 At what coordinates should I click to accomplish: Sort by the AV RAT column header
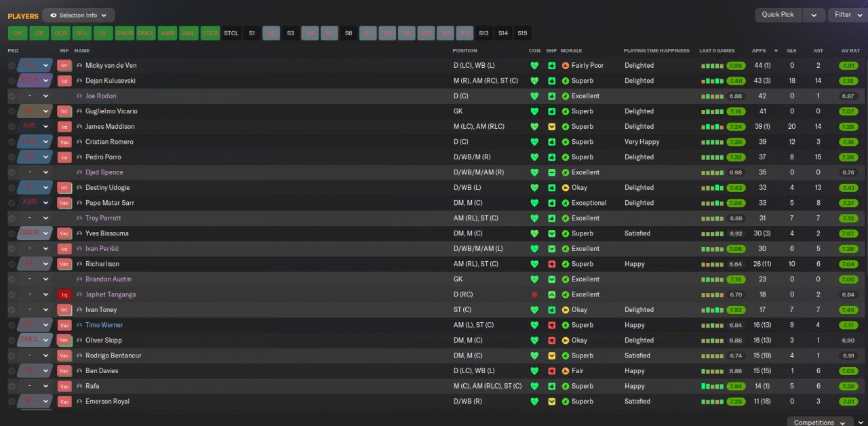tap(850, 51)
